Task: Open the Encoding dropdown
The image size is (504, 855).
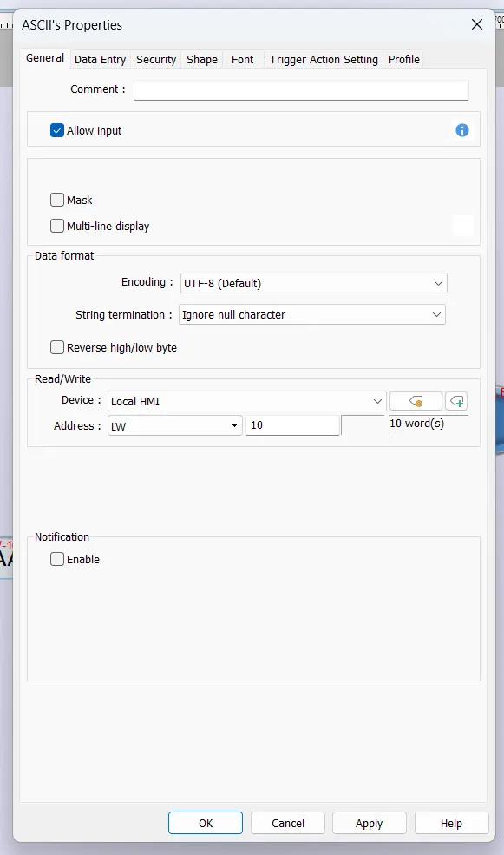Action: (313, 283)
